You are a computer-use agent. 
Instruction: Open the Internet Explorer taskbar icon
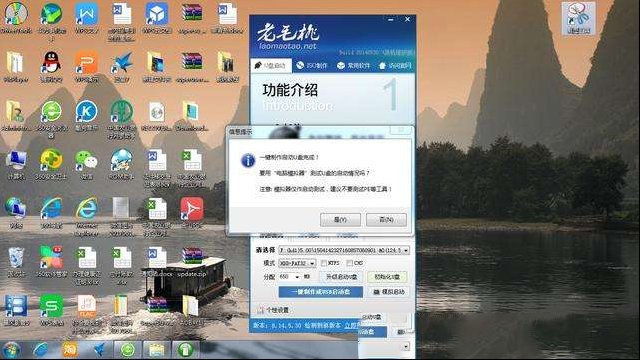(x=41, y=350)
